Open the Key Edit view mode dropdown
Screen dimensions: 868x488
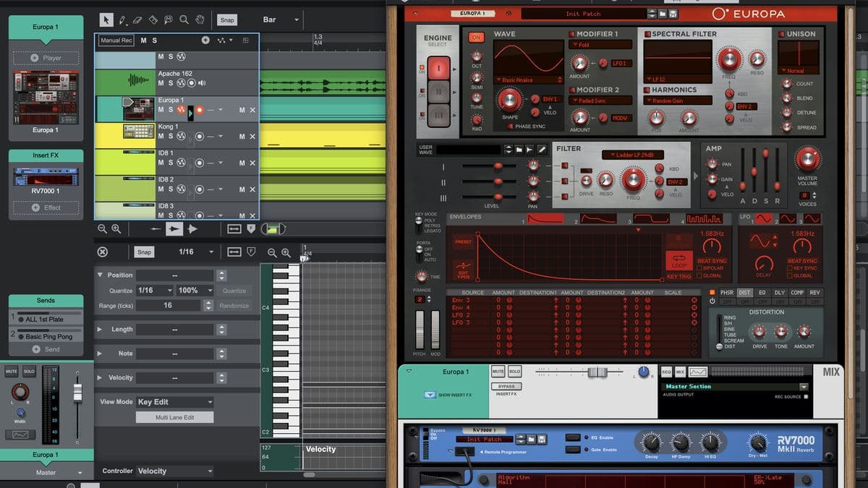(175, 402)
